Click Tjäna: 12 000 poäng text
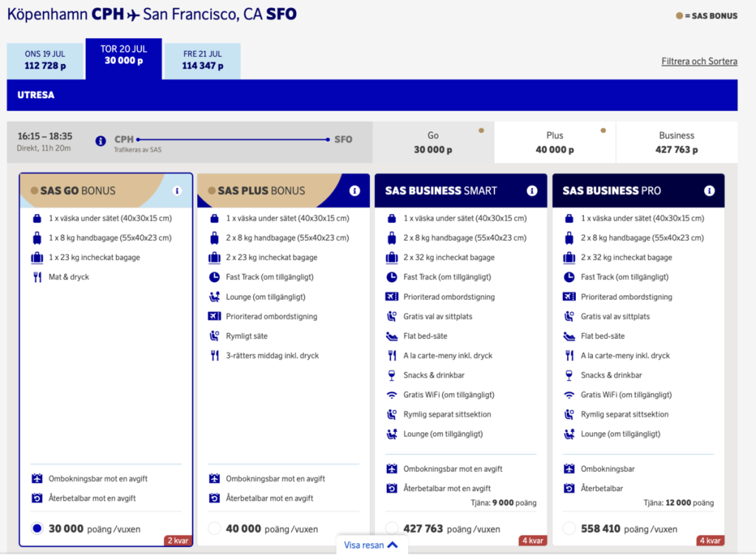This screenshot has width=756, height=556. 678,503
